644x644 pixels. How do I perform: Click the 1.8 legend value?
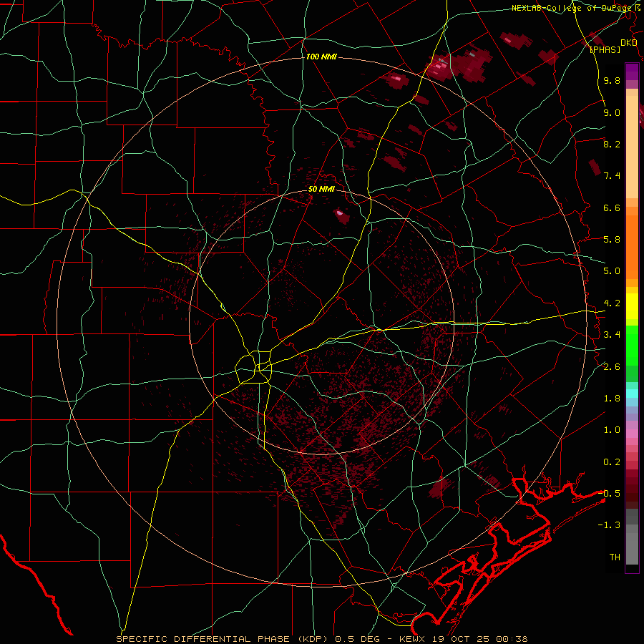[612, 399]
